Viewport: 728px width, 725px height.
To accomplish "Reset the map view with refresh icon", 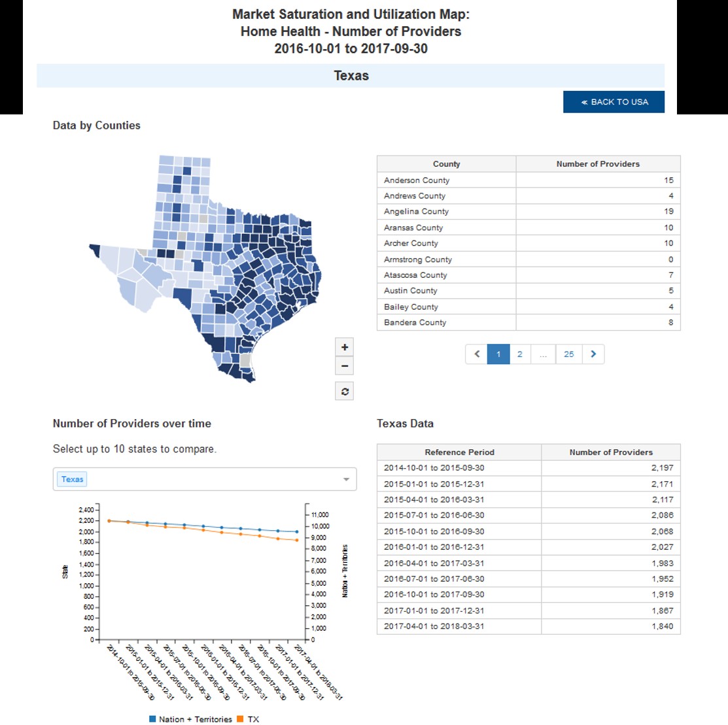I will tap(345, 391).
